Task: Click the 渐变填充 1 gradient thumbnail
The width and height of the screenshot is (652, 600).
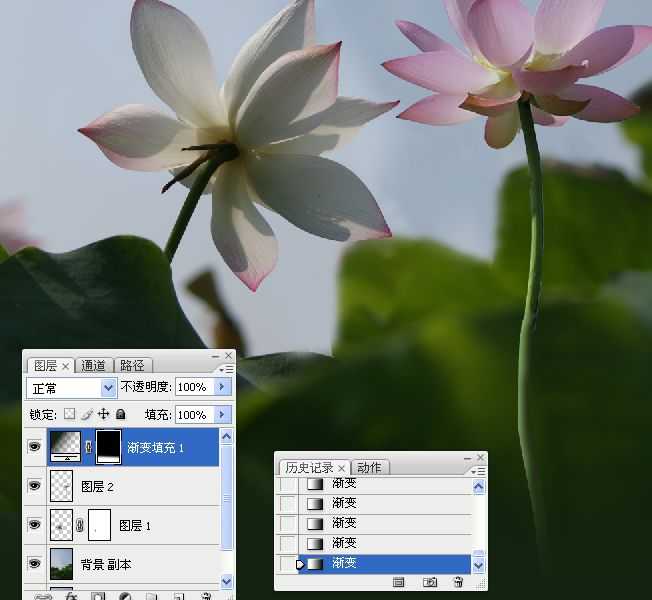Action: tap(65, 447)
